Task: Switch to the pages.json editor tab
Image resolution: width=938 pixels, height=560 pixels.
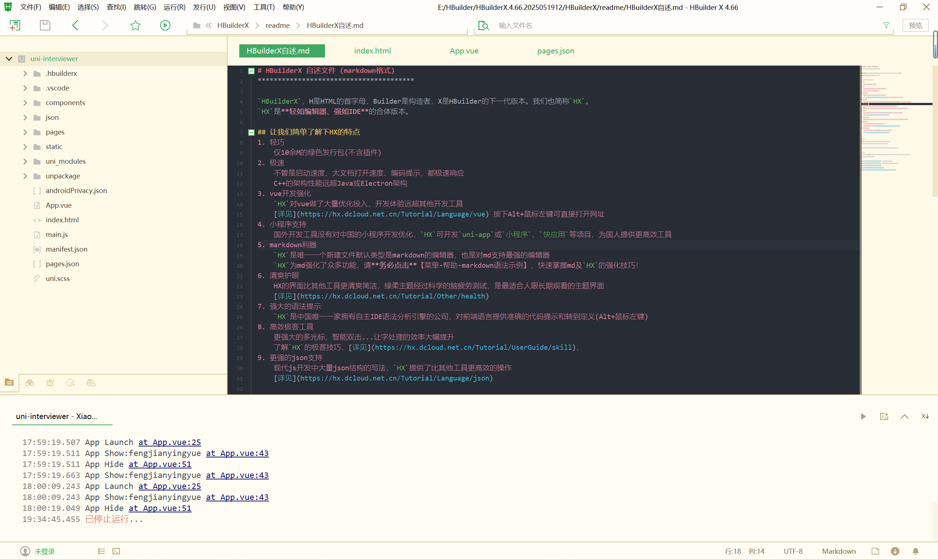Action: pos(555,51)
